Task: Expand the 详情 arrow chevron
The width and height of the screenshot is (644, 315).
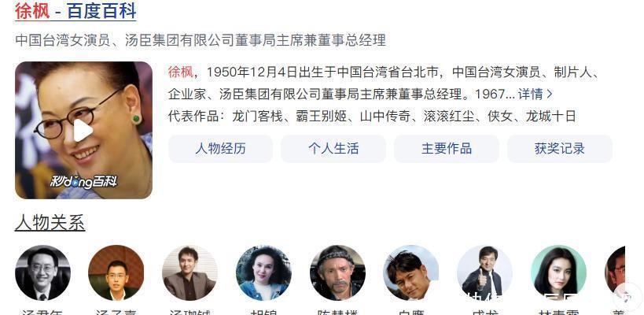Action: coord(550,94)
